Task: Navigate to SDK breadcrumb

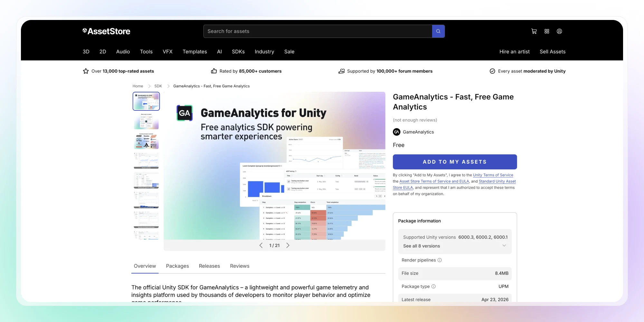Action: 158,86
